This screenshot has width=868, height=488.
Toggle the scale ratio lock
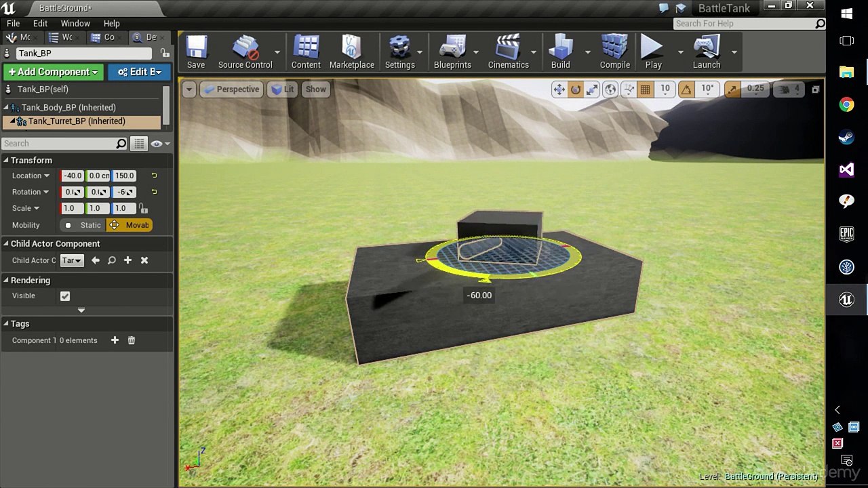pos(144,209)
